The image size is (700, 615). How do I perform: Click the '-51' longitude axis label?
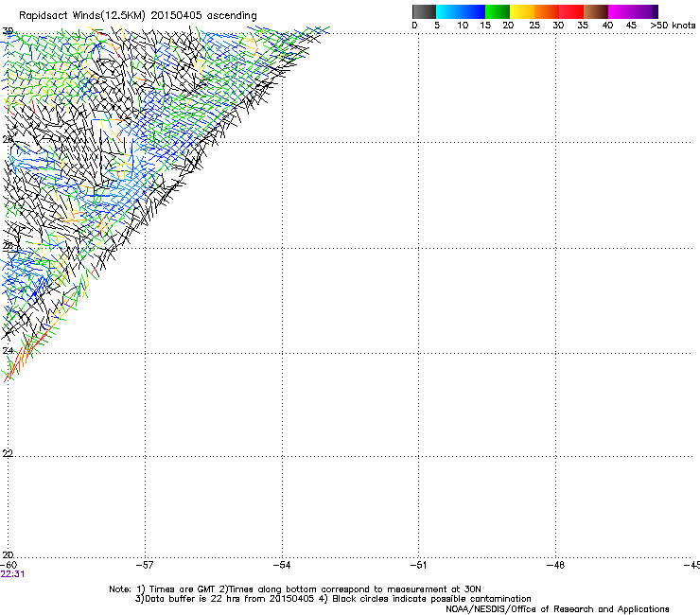coord(418,565)
